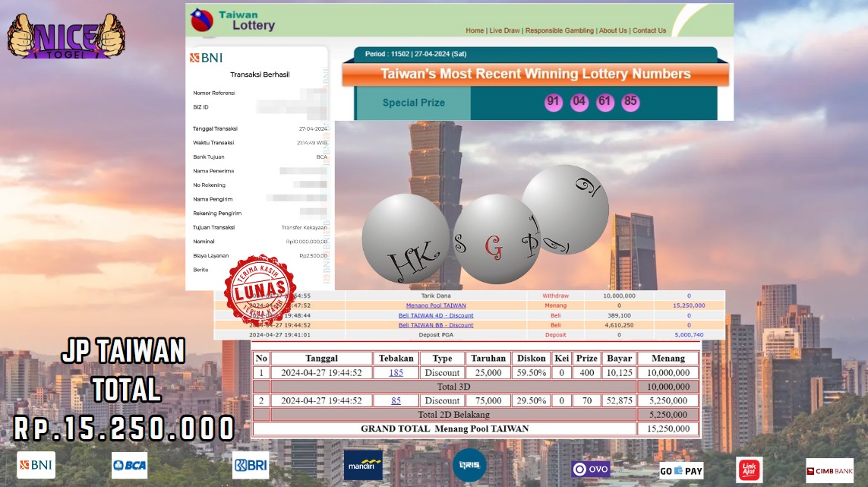Click the BRI bank logo
Image resolution: width=868 pixels, height=487 pixels.
(250, 465)
